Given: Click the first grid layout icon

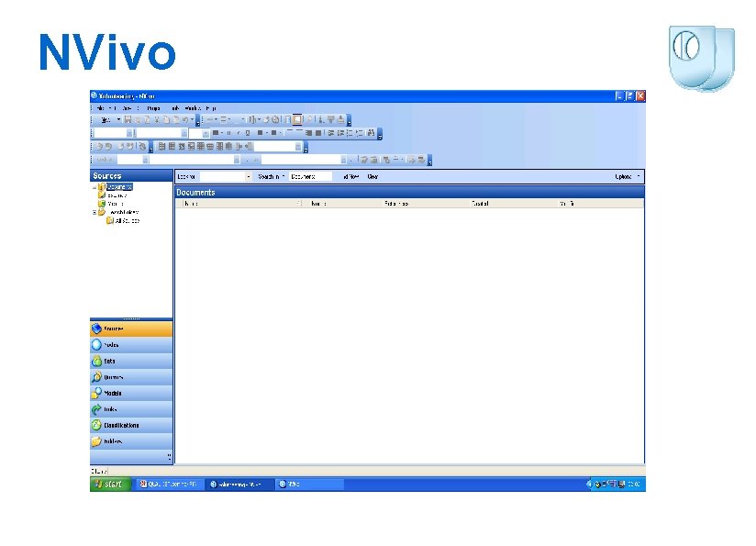Looking at the screenshot, I should pos(162,146).
